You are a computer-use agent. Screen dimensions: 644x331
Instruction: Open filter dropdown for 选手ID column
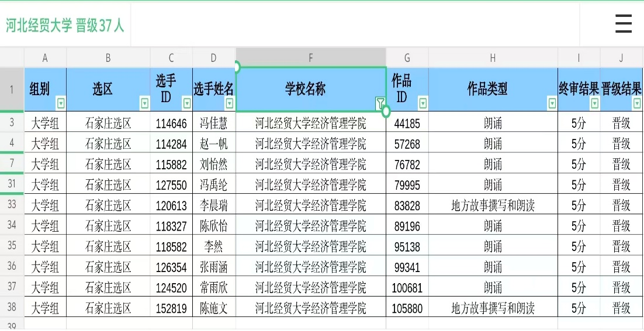tap(187, 104)
